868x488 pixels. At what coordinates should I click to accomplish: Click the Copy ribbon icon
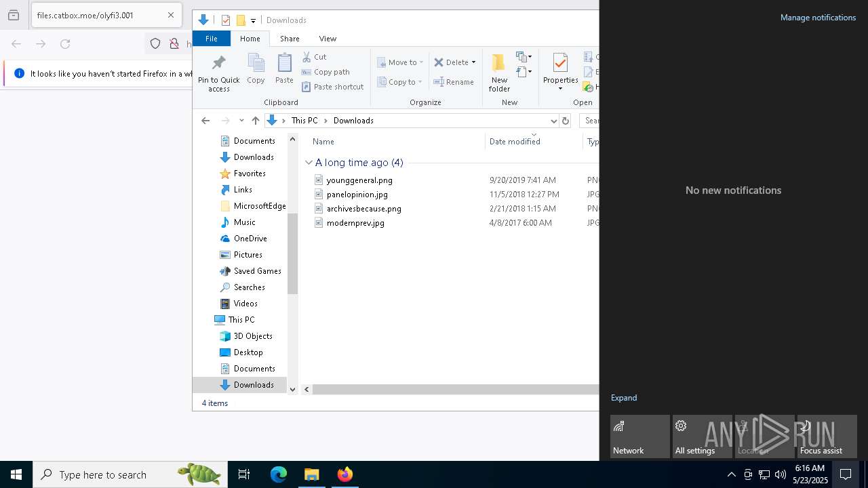pyautogui.click(x=256, y=63)
